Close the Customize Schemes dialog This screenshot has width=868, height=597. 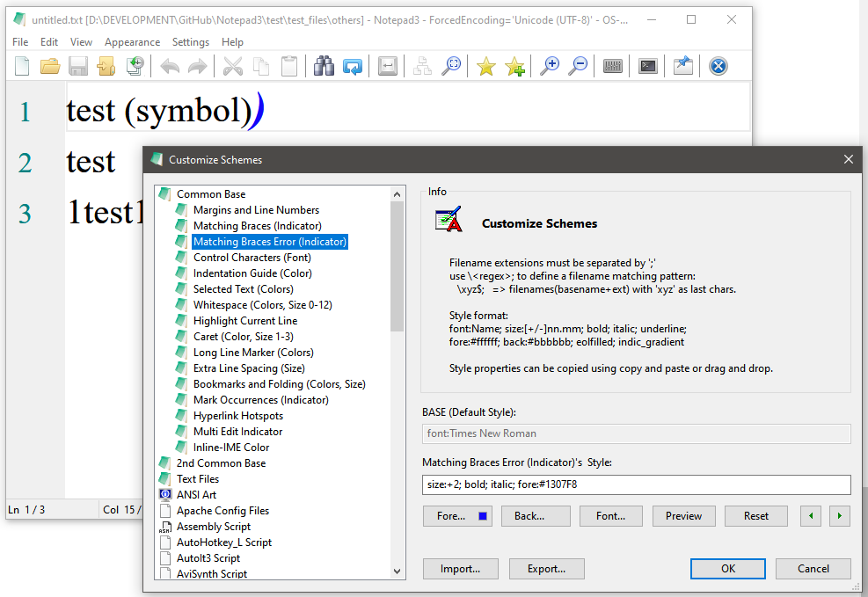click(848, 159)
